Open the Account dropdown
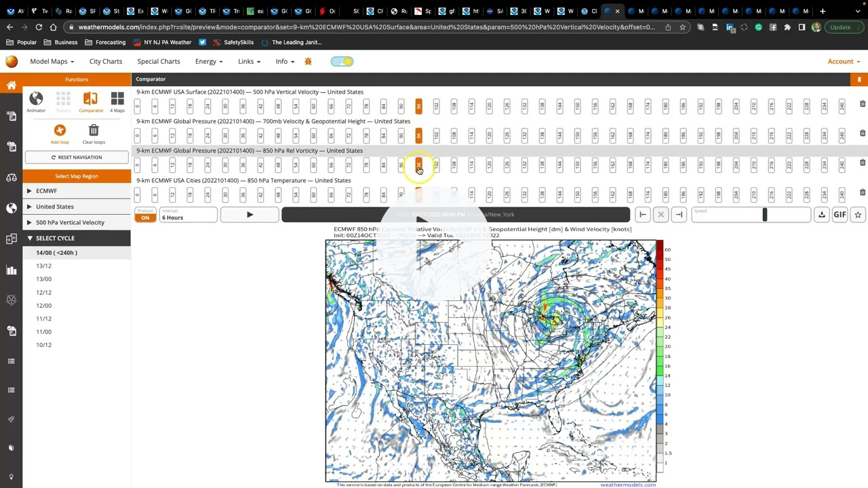This screenshot has height=488, width=868. (844, 61)
